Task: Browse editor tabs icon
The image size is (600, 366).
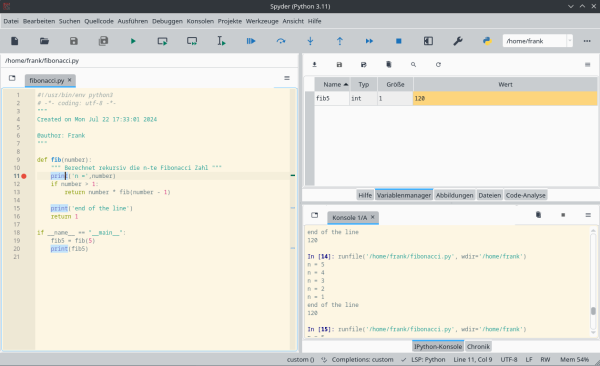Action: click(12, 78)
